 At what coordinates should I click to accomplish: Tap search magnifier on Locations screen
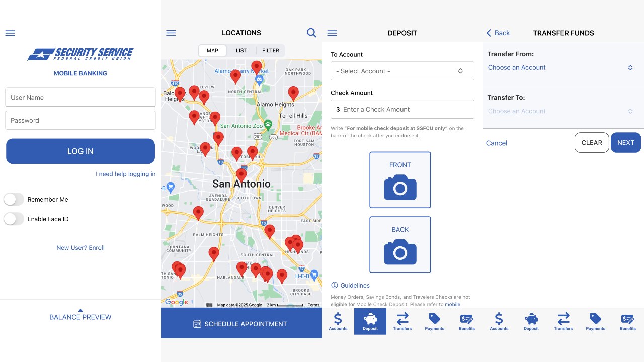311,33
